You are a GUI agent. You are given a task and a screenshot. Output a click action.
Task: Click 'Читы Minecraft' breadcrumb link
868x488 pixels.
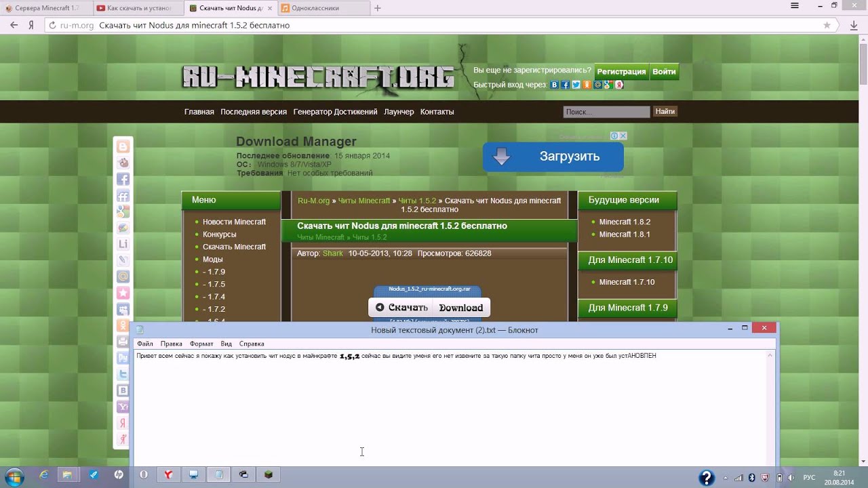[364, 201]
